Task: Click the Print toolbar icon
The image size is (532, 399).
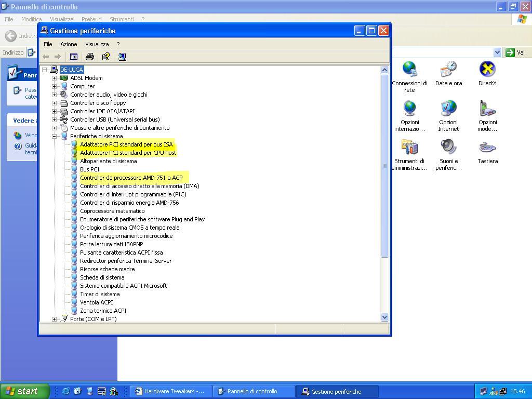Action: click(x=90, y=57)
